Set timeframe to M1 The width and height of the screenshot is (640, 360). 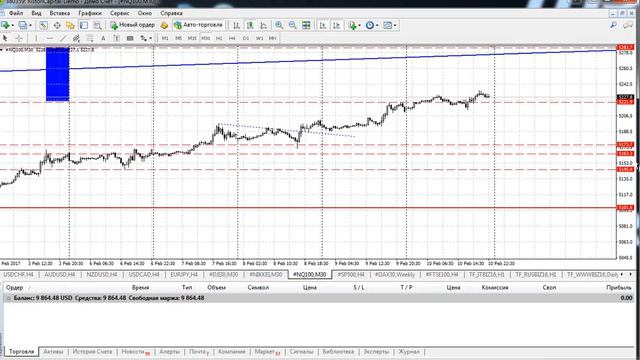pos(165,38)
